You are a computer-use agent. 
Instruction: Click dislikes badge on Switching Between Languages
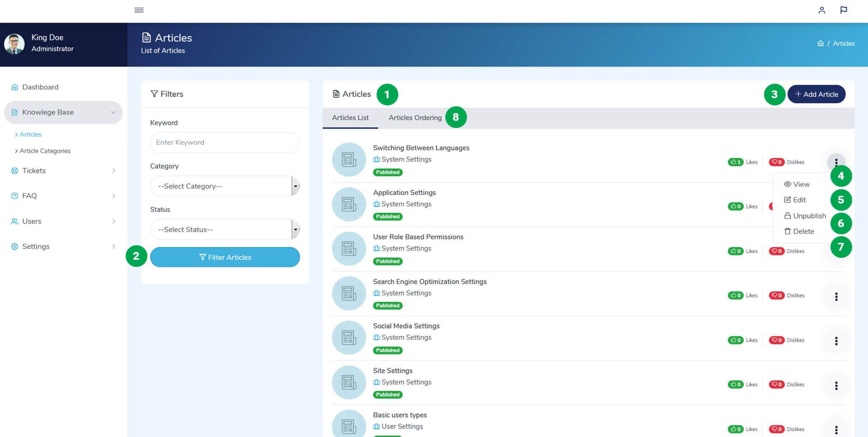(777, 162)
